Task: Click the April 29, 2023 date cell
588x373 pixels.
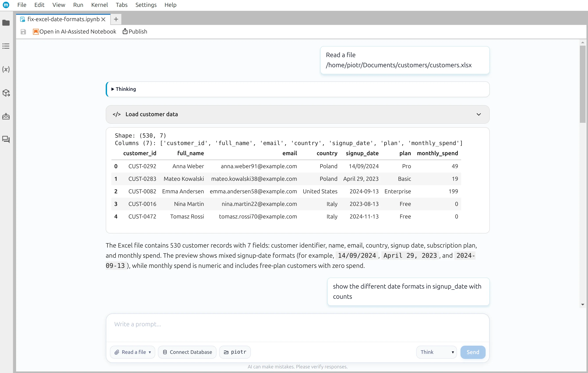Action: tap(361, 179)
